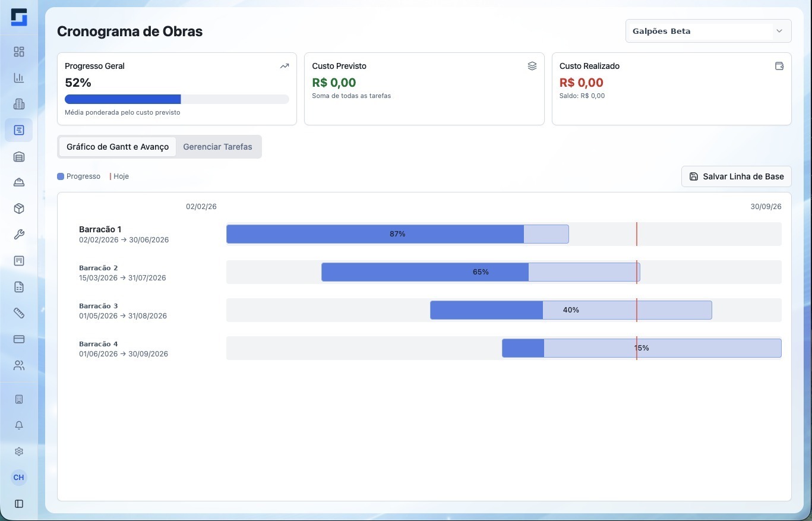Click the Barracão 1 Gantt bar at 87%
The image size is (812, 521).
tap(397, 234)
